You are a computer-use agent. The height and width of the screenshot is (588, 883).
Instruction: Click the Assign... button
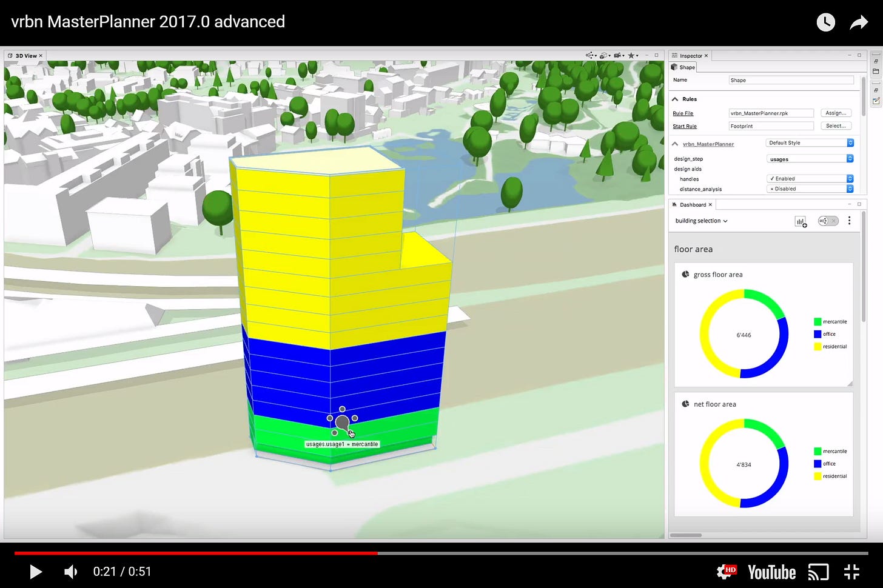[x=836, y=113]
